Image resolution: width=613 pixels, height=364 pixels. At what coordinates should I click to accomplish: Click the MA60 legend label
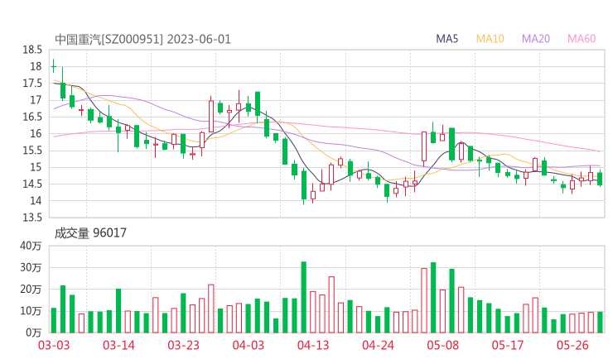582,39
